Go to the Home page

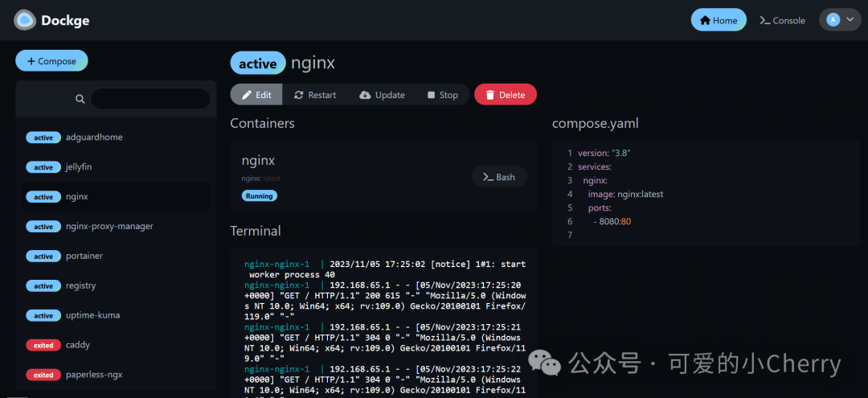pos(719,20)
